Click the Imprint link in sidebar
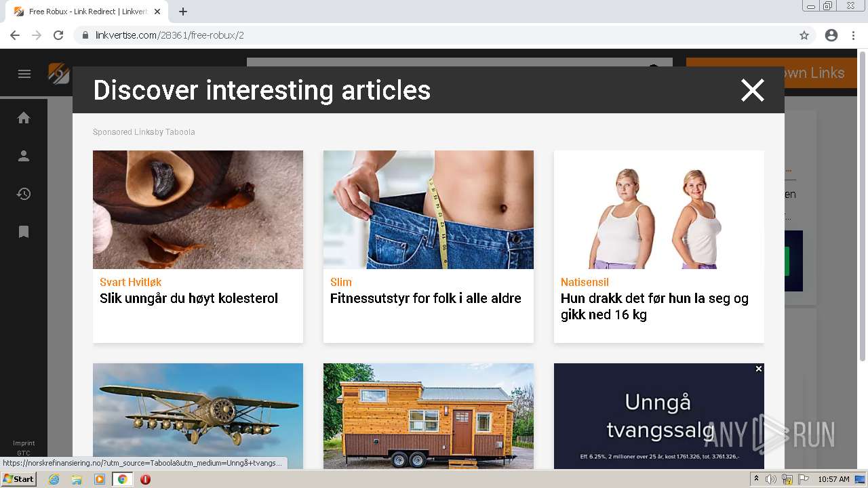This screenshot has width=868, height=488. pos(24,443)
